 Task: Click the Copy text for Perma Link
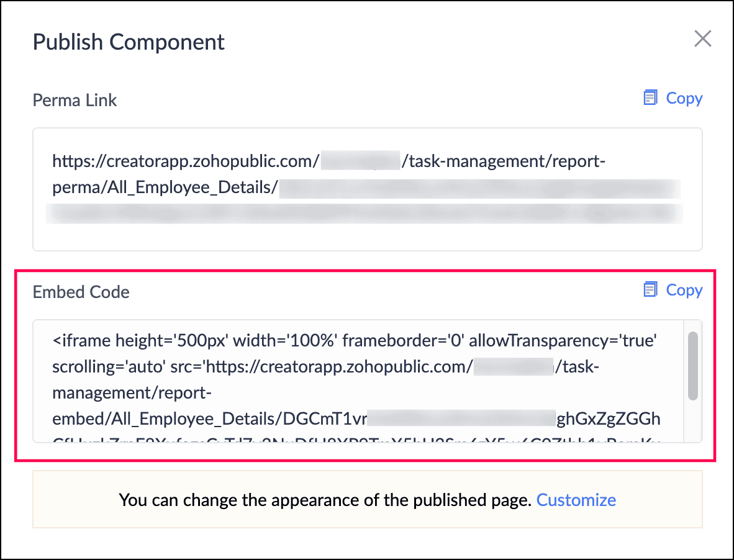(x=684, y=98)
